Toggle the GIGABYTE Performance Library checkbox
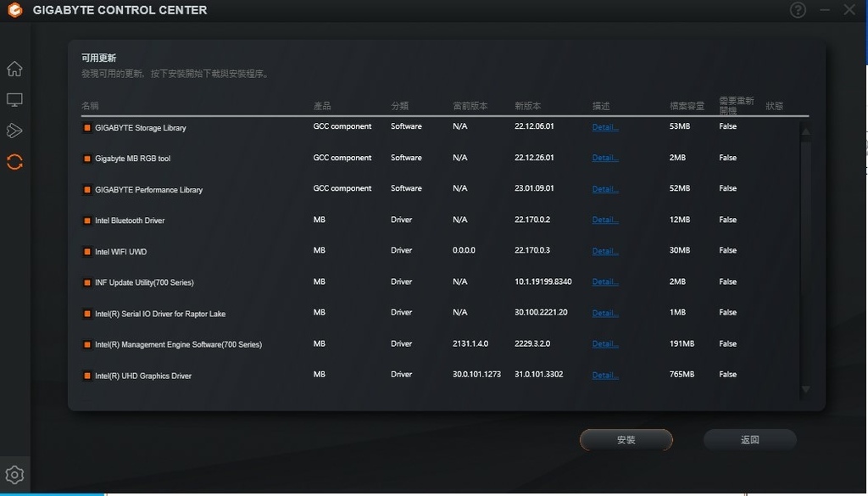Screen dimensions: 868x496 (x=87, y=190)
